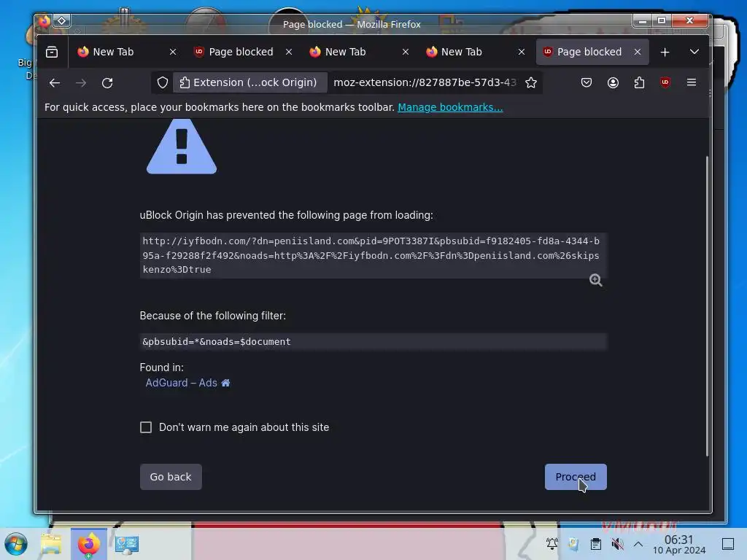Close the fourth tab New Tab
This screenshot has width=747, height=560.
pos(522,52)
